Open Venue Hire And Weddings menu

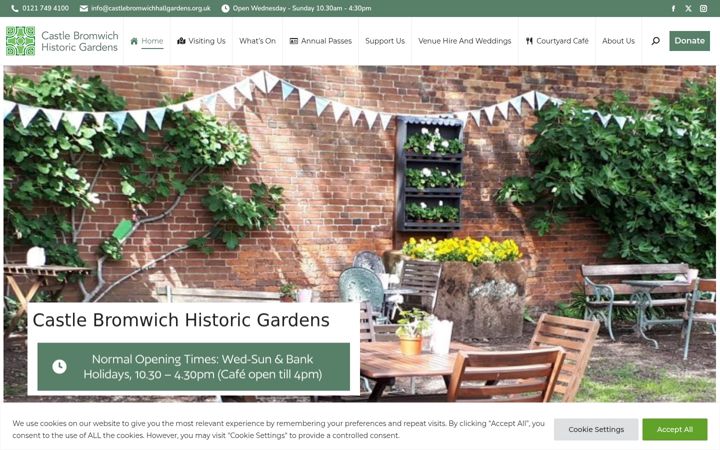click(465, 41)
